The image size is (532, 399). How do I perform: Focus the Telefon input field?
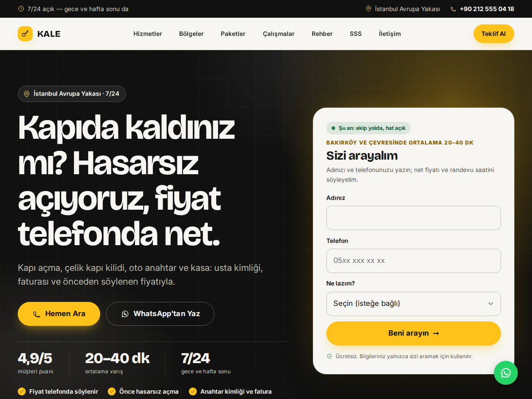[414, 261]
